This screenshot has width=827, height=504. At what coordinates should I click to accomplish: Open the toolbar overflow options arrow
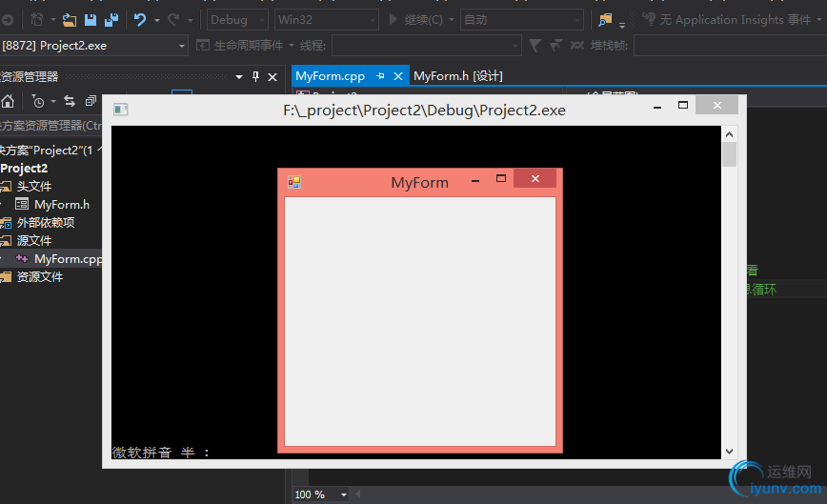[x=622, y=24]
